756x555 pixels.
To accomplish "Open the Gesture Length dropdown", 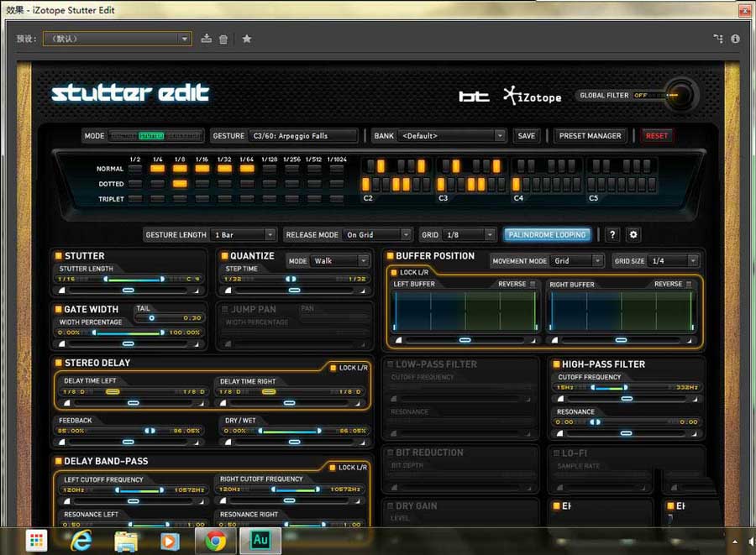I will (244, 235).
